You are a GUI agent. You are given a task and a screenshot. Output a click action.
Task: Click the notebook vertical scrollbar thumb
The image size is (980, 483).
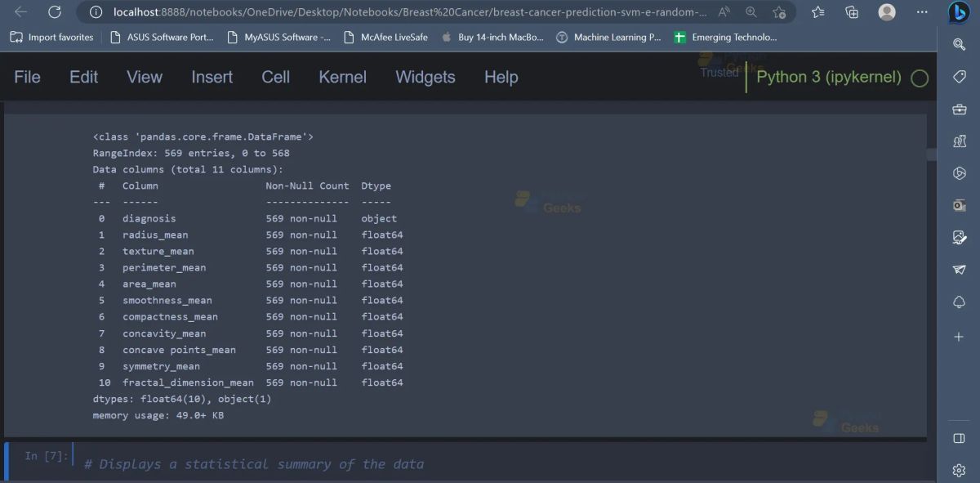932,154
